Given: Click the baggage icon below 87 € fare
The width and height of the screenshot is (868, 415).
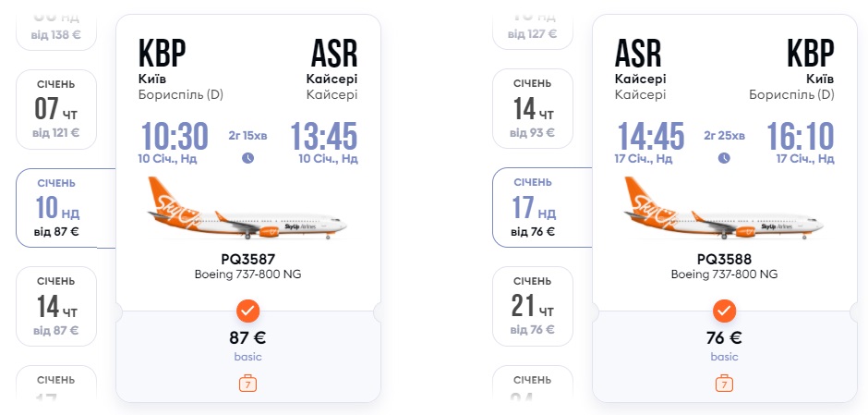Looking at the screenshot, I should tap(247, 382).
